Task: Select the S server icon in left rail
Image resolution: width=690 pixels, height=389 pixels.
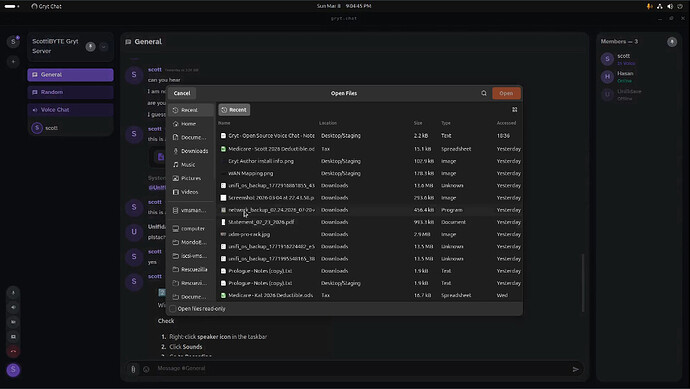Action: tap(13, 42)
